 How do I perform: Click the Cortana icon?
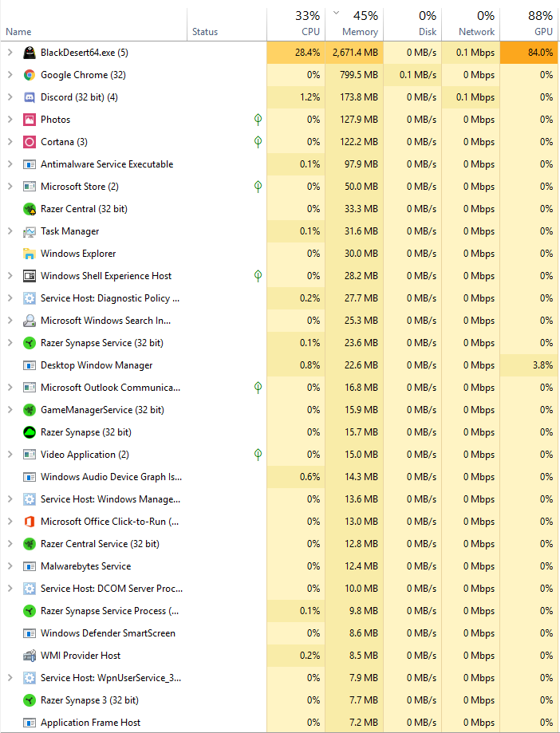[30, 142]
